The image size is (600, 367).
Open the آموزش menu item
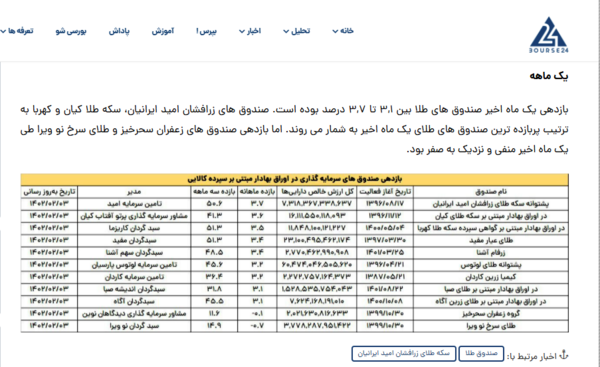click(163, 31)
